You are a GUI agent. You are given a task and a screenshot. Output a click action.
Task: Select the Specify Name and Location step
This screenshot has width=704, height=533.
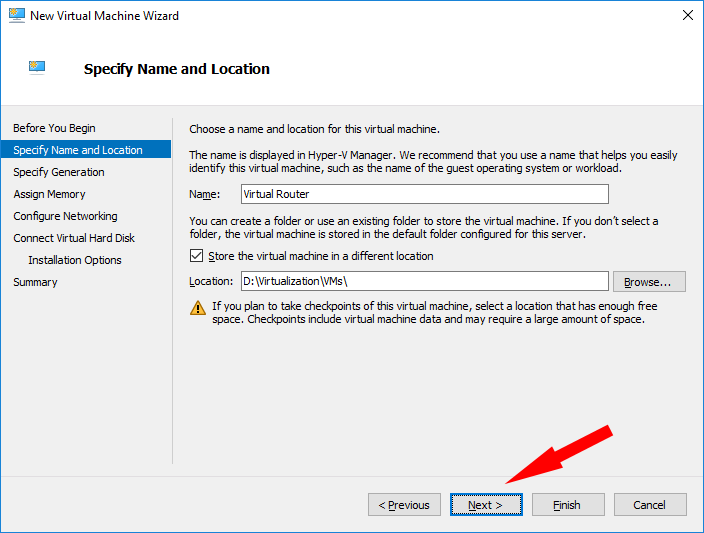click(86, 150)
